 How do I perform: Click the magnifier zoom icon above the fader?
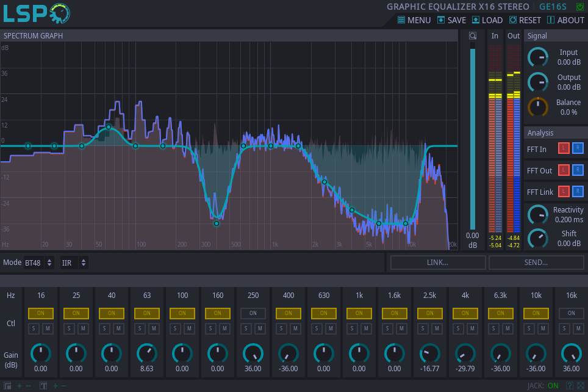click(473, 35)
